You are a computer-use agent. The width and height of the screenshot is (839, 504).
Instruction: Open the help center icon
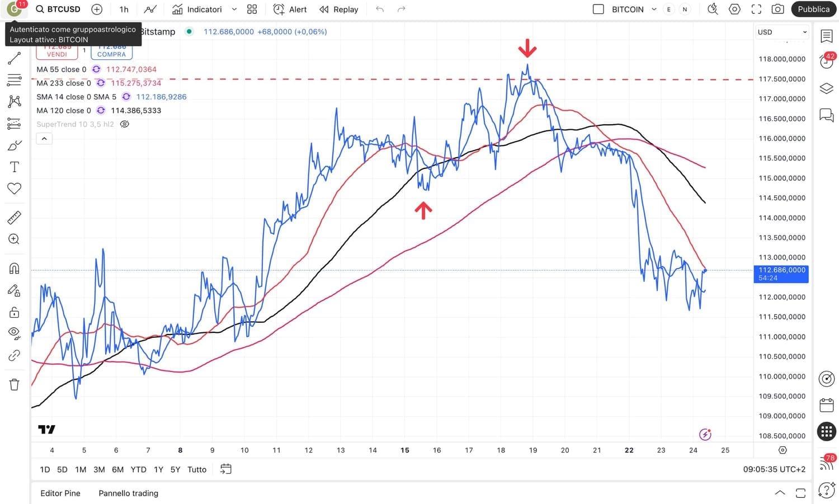[826, 491]
